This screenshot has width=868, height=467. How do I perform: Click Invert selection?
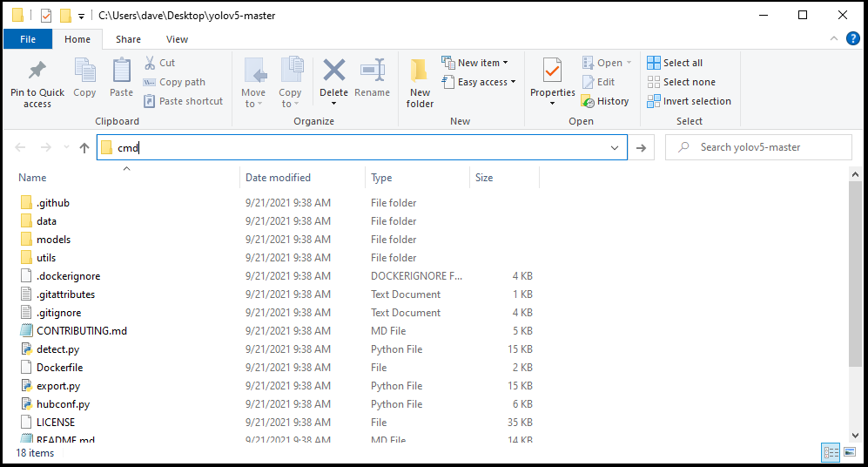(x=690, y=101)
